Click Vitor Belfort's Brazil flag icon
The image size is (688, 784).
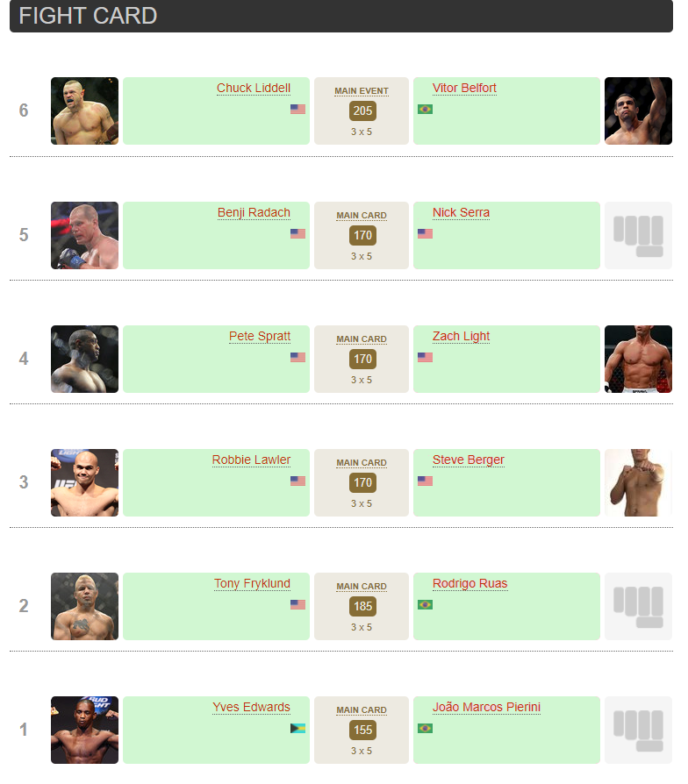point(425,110)
